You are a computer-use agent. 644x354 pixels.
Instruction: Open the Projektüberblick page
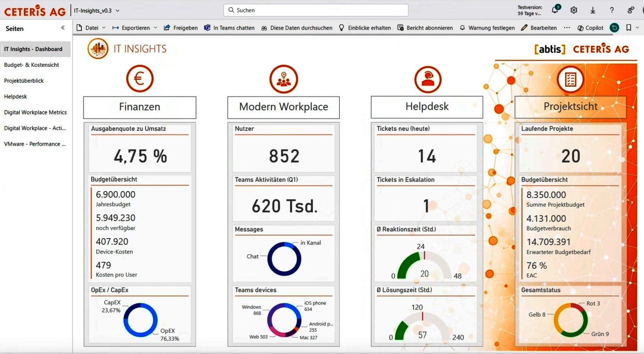[24, 81]
